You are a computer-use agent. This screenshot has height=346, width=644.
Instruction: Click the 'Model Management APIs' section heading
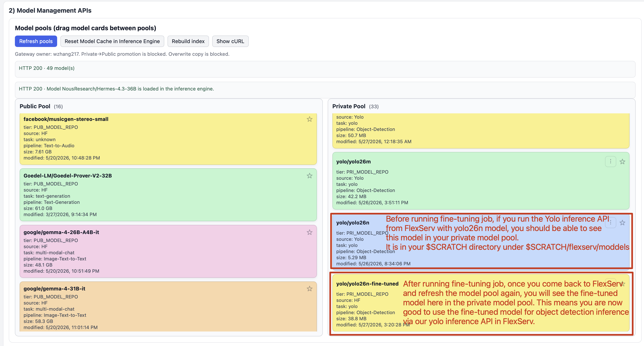click(x=50, y=10)
